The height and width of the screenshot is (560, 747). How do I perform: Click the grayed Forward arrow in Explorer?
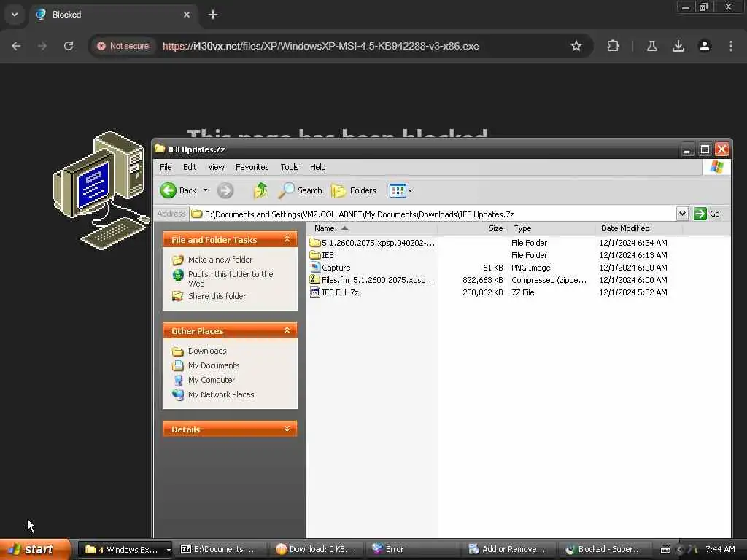click(x=225, y=190)
